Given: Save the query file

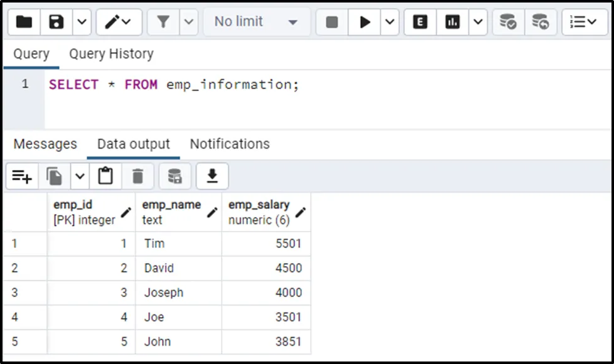Looking at the screenshot, I should pos(57,22).
